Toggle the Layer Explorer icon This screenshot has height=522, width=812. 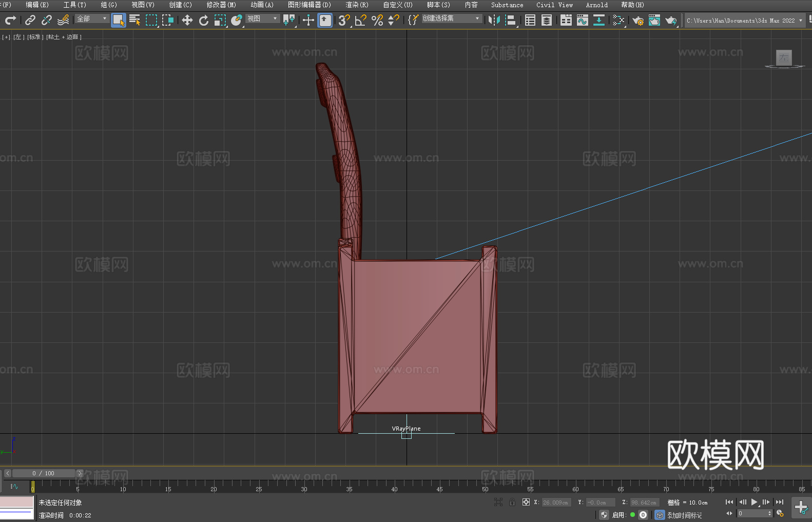coord(547,20)
